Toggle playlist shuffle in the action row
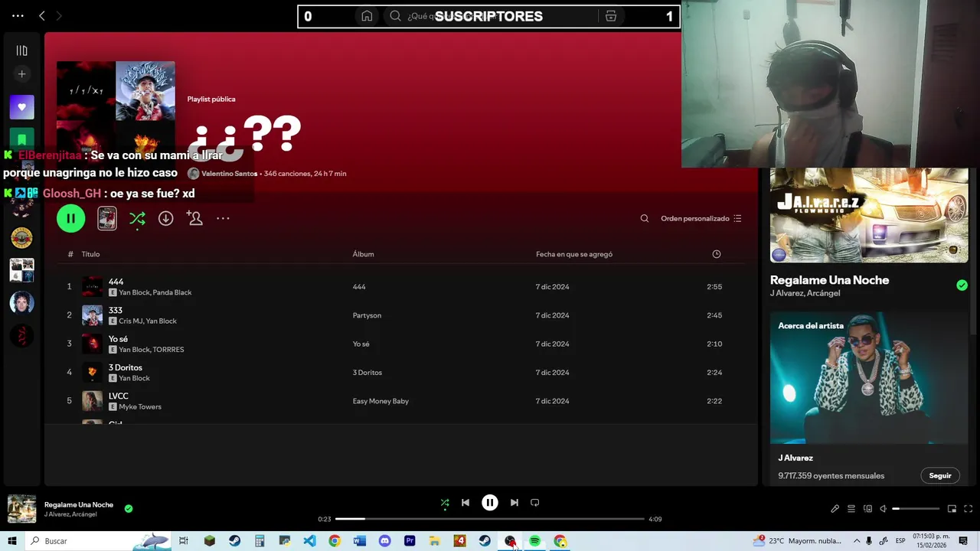 pos(137,219)
